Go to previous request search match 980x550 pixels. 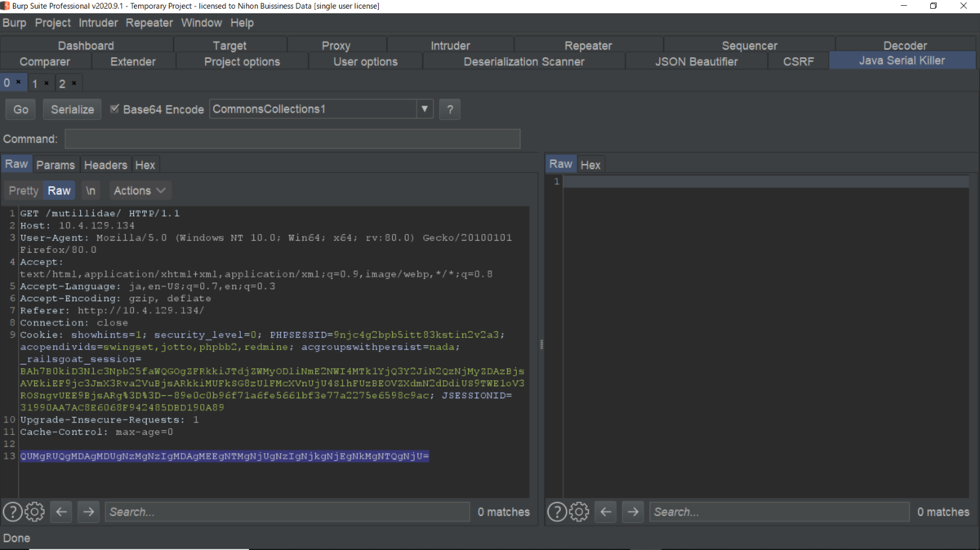point(61,512)
